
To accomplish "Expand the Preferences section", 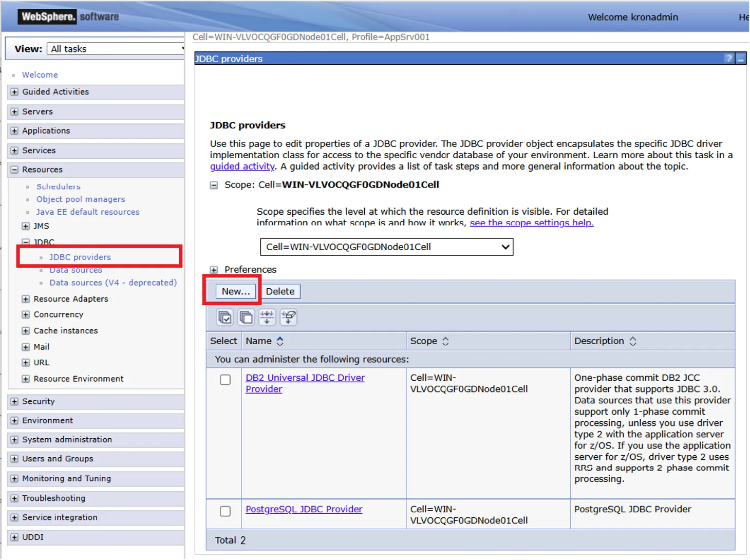I will (x=214, y=270).
